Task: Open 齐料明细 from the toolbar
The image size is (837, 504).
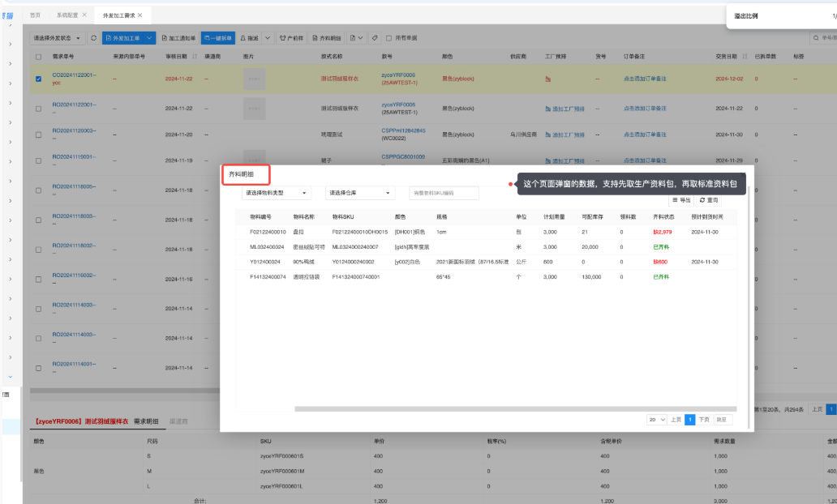Action: click(x=328, y=38)
